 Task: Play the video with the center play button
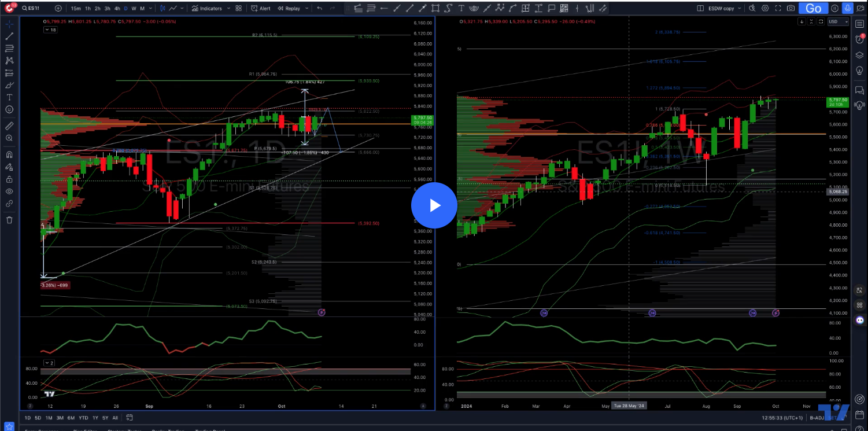pos(434,205)
